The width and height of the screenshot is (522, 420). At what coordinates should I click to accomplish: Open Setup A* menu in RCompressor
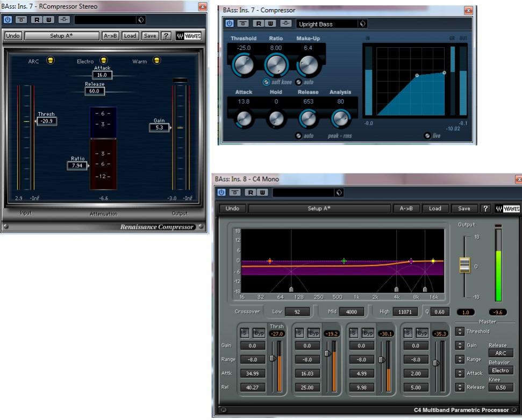click(x=62, y=36)
